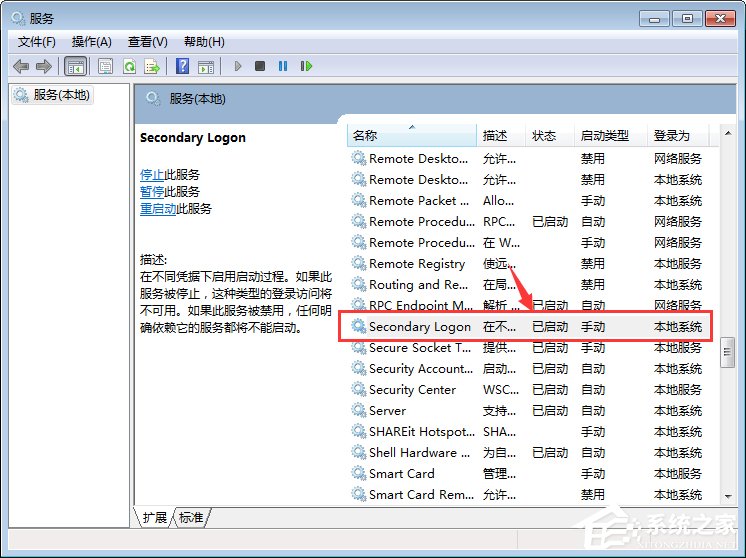Click the gear icon beside Shell Hardware
Screen dimensions: 746x558
coord(358,452)
